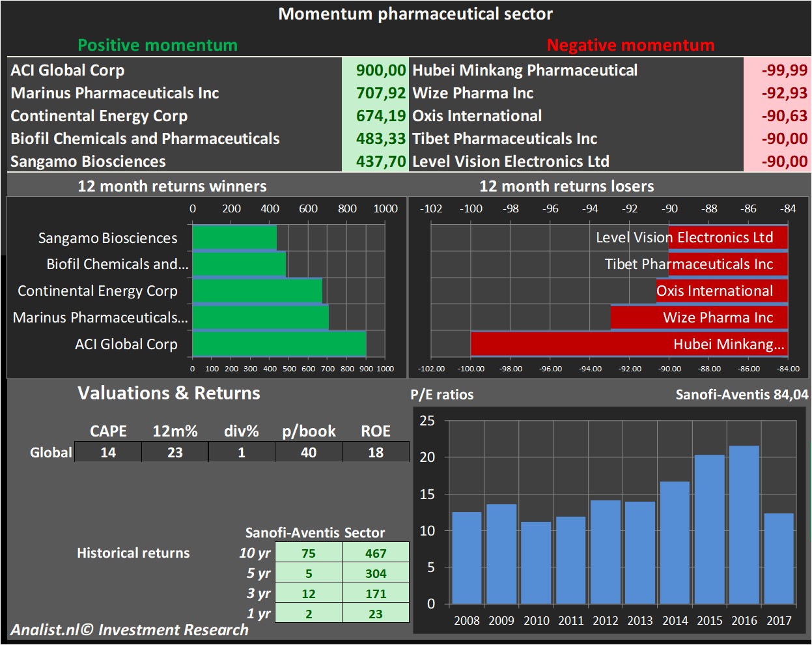Screen dimensions: 812x645
Task: Click the Positive momentum heading
Action: click(158, 45)
